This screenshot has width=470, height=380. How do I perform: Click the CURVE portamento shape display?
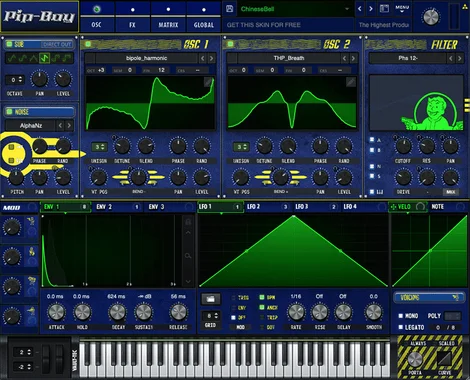[444, 358]
